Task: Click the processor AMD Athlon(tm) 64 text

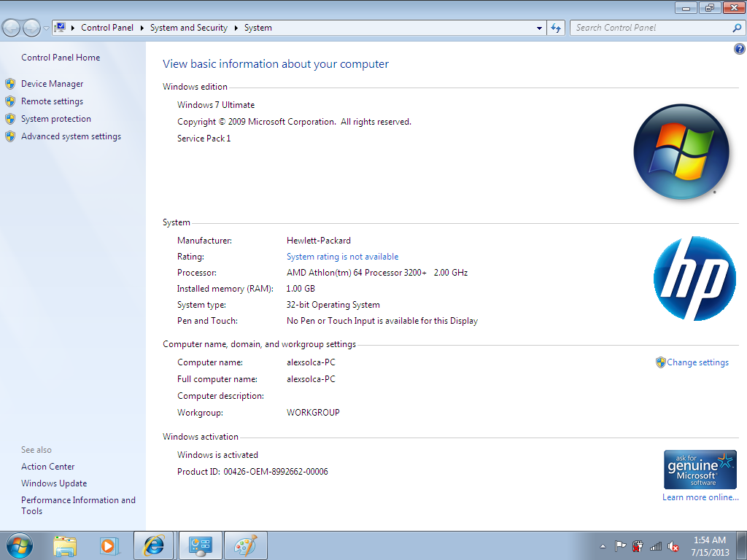Action: pos(377,273)
